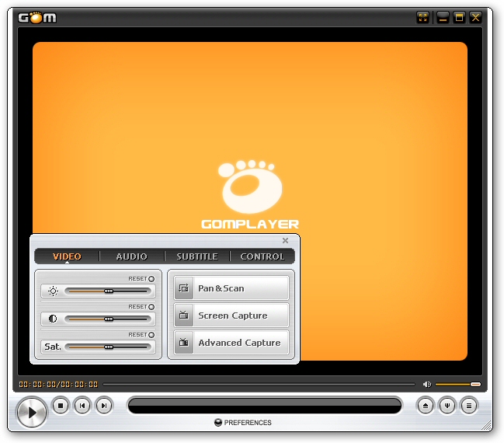Reset the saturation setting
This screenshot has width=504, height=443.
click(x=151, y=335)
